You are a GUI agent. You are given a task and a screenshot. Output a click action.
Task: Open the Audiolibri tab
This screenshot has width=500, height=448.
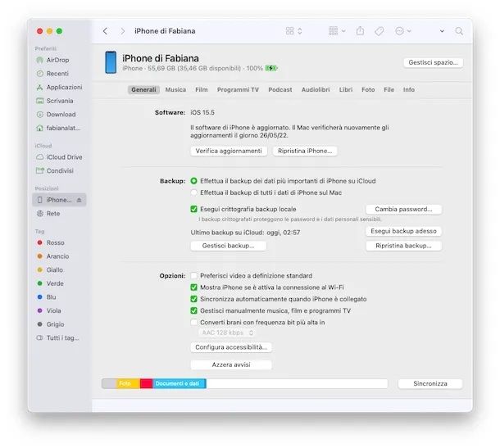pos(316,90)
